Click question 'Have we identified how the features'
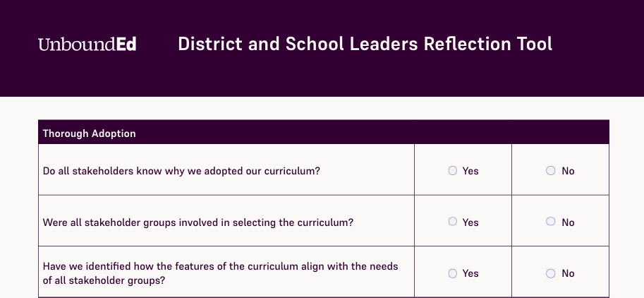This screenshot has width=644, height=298. [221, 273]
